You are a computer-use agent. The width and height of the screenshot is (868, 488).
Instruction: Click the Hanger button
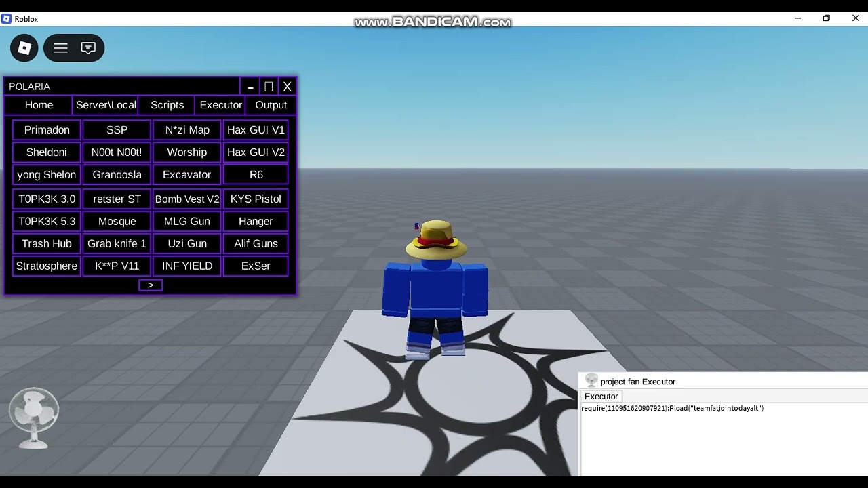tap(256, 222)
